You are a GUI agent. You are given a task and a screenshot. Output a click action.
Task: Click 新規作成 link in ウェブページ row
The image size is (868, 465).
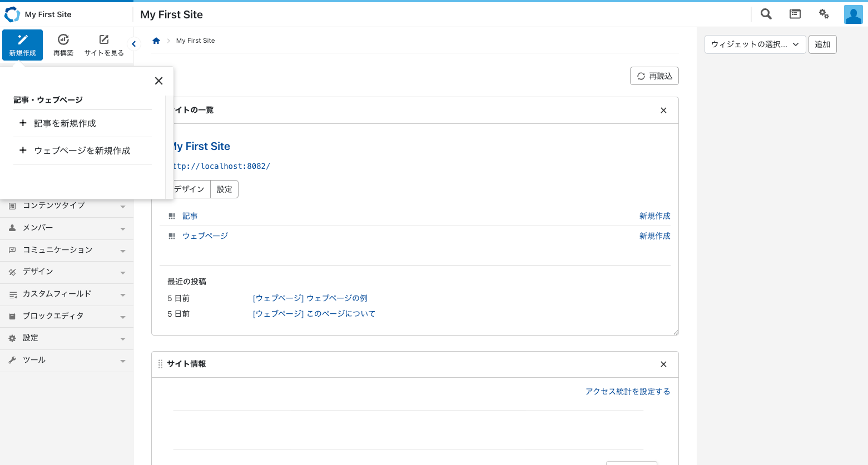click(655, 236)
